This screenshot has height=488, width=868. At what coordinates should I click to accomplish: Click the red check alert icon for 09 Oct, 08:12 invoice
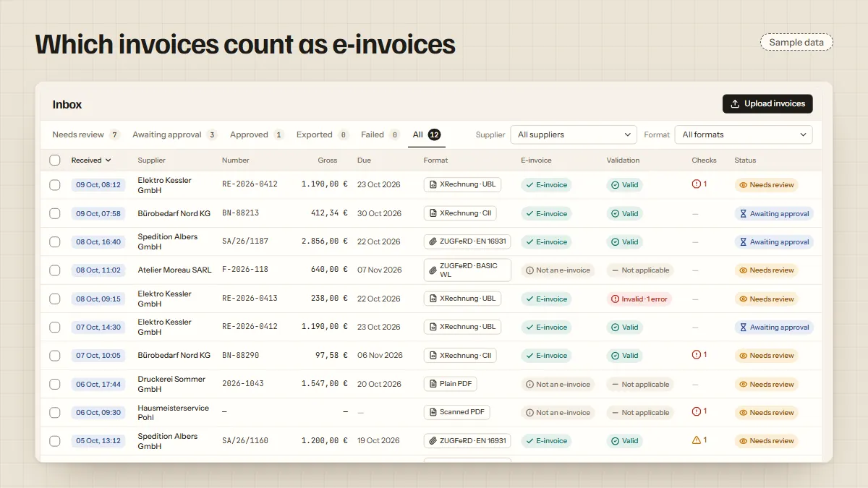pyautogui.click(x=697, y=184)
